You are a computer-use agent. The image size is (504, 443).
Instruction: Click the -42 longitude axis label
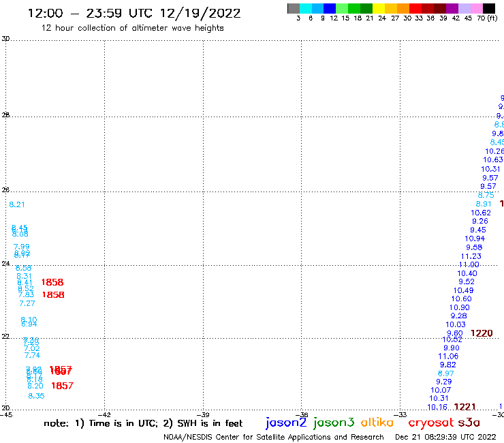click(x=104, y=415)
